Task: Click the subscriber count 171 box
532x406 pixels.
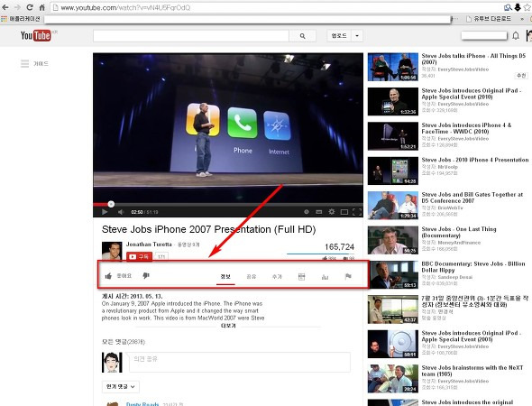Action: pos(161,256)
